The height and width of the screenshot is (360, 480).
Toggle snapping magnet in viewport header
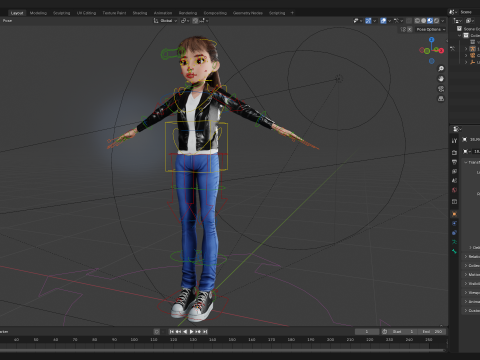(195, 21)
